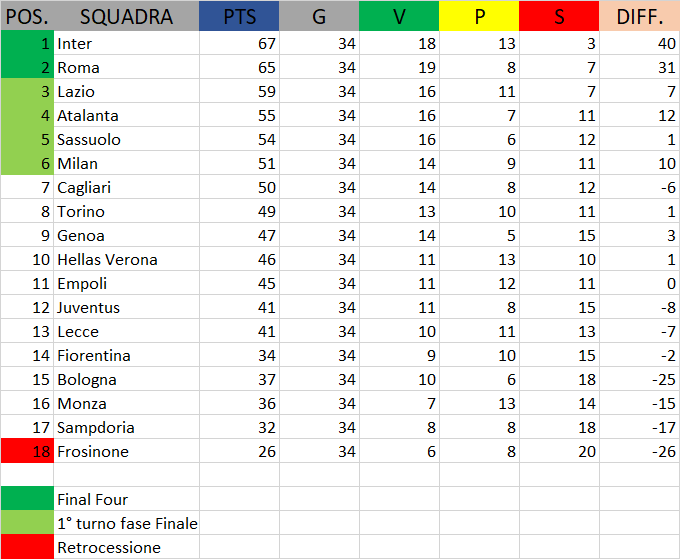Select the green V column header

(399, 17)
